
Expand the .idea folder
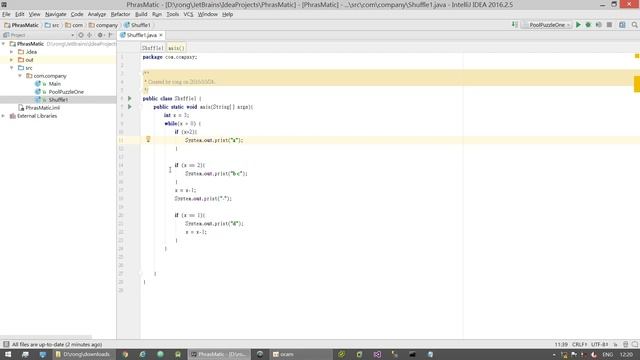click(x=12, y=52)
